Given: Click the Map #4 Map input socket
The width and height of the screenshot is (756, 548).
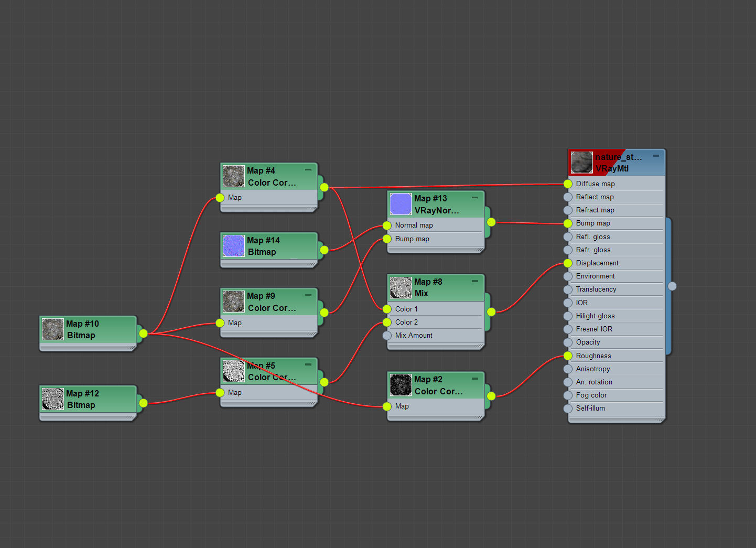Looking at the screenshot, I should 220,198.
